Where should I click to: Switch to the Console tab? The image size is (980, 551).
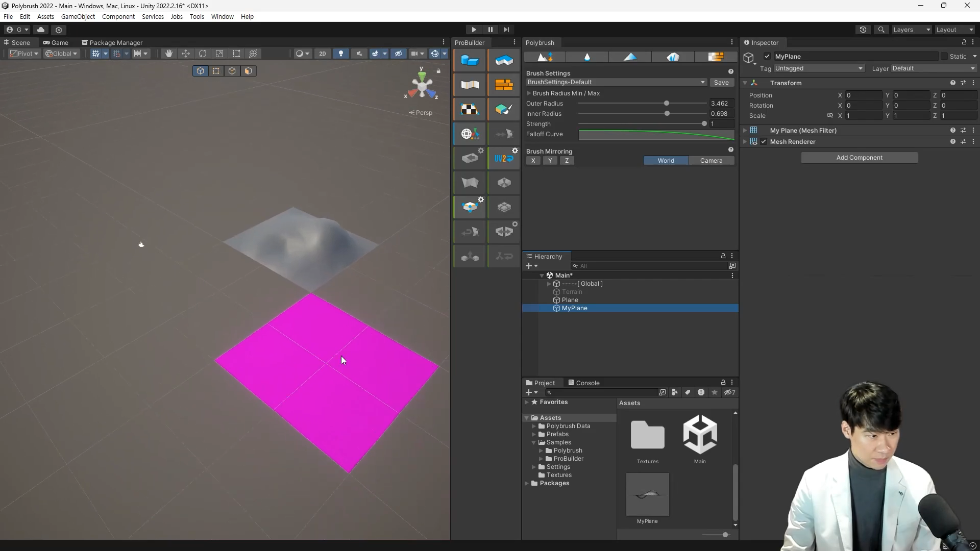[584, 383]
